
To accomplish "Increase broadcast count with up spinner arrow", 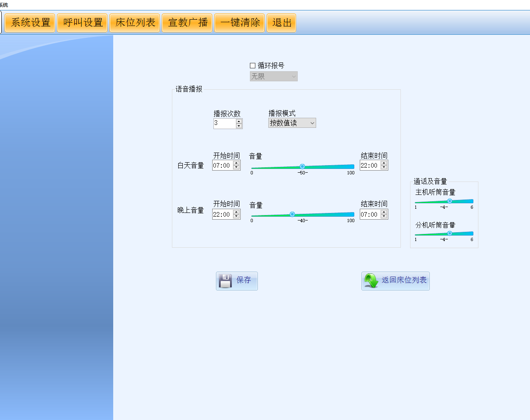I will point(239,121).
